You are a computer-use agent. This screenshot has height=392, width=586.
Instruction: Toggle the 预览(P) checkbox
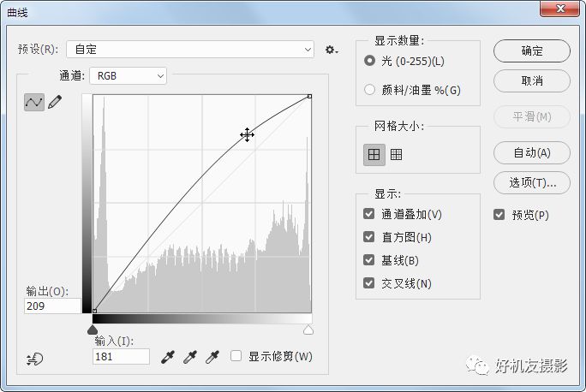499,215
